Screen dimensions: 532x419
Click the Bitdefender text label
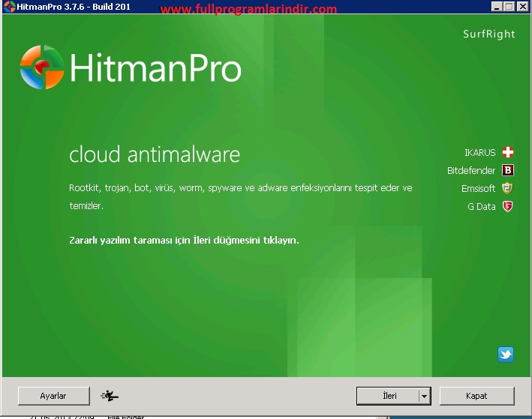[471, 171]
